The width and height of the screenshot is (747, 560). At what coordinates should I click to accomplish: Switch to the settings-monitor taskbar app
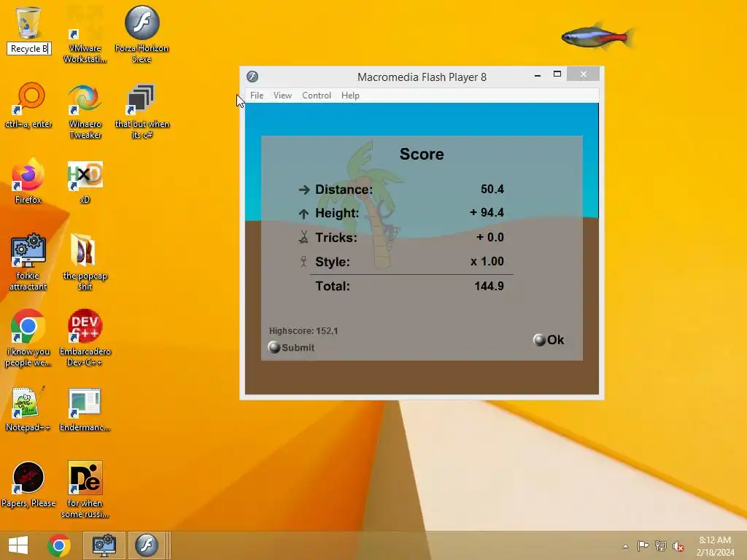point(104,545)
